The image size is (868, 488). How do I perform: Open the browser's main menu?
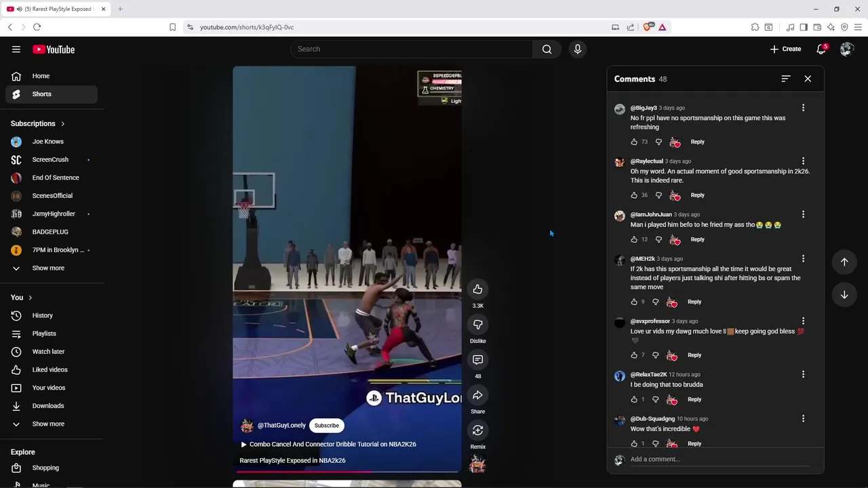point(858,27)
